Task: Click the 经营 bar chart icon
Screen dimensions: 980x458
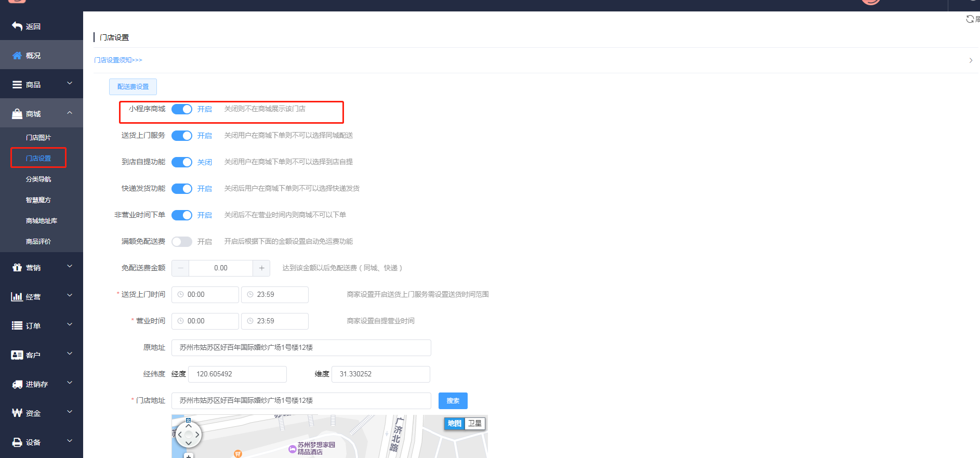Action: click(17, 296)
